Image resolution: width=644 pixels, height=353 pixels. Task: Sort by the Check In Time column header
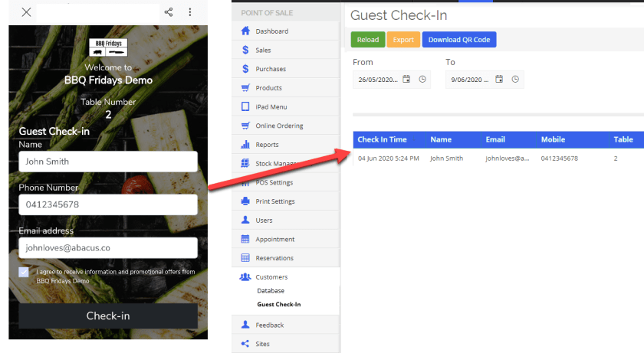pos(382,139)
